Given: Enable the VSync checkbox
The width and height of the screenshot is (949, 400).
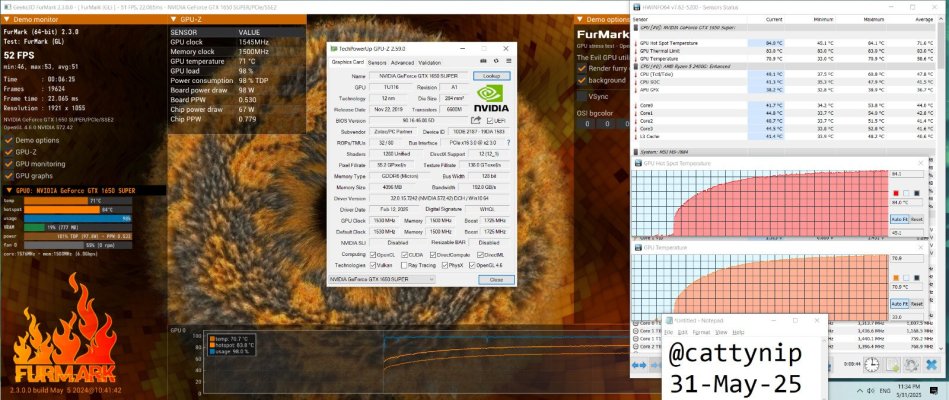Looking at the screenshot, I should pos(582,96).
